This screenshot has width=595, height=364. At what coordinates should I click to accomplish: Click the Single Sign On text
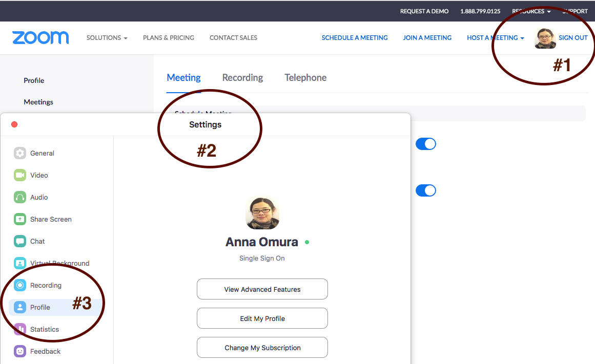click(262, 258)
